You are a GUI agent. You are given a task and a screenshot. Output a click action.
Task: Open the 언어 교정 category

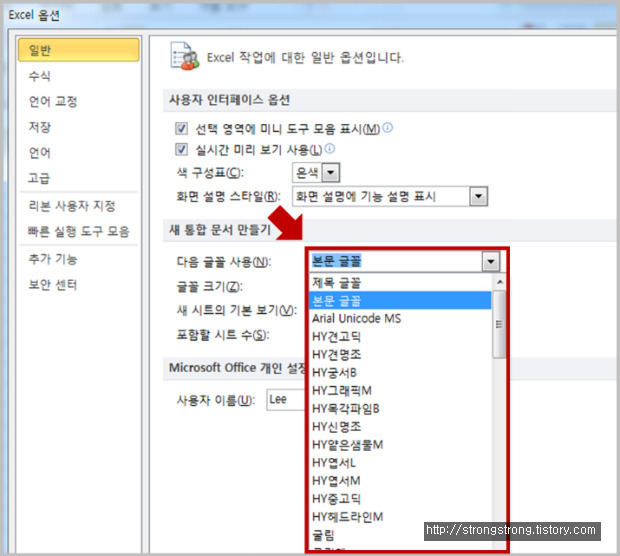point(53,102)
